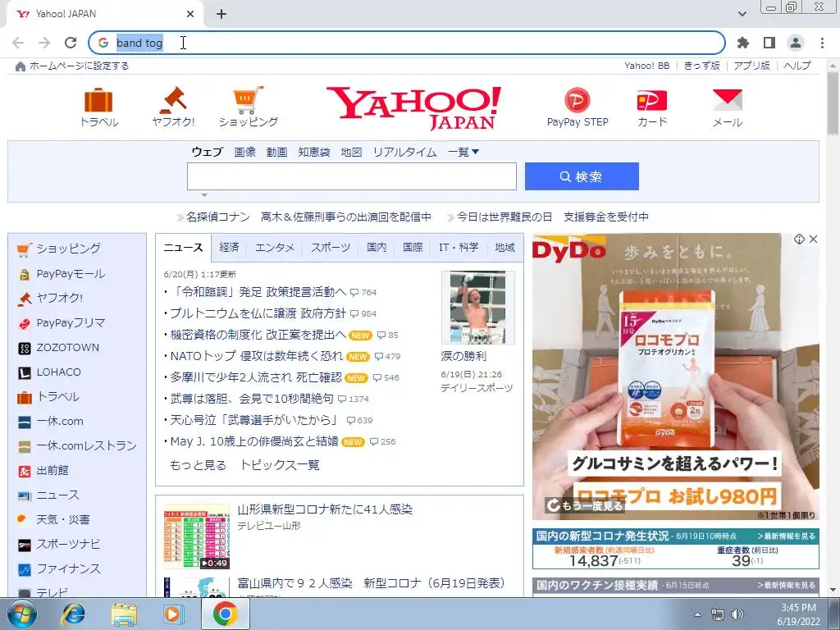Open Windows Explorer folder on taskbar

123,614
